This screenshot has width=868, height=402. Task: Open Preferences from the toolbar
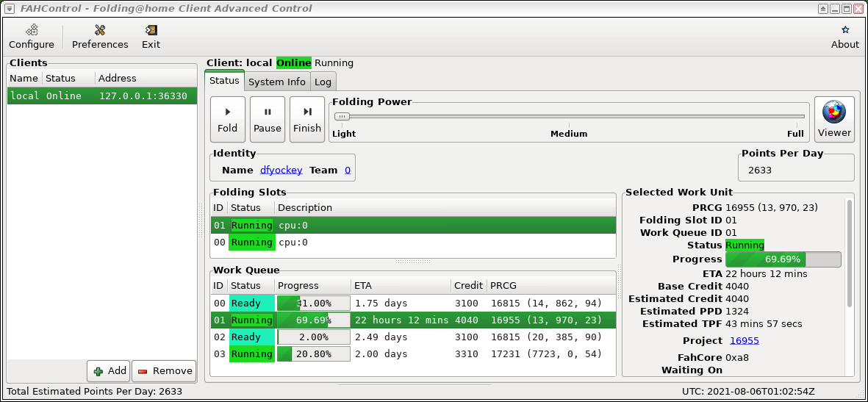[x=100, y=37]
